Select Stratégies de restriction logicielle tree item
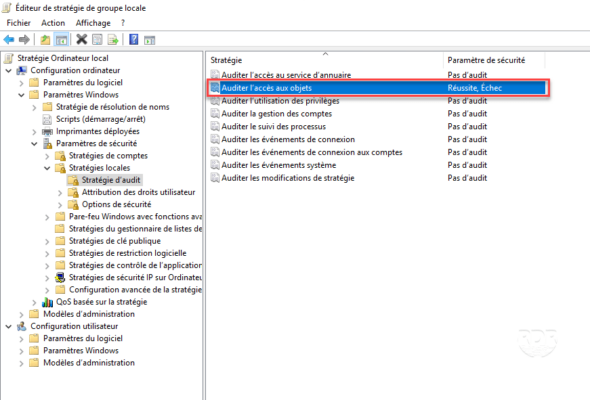This screenshot has height=400, width=590. coord(128,253)
